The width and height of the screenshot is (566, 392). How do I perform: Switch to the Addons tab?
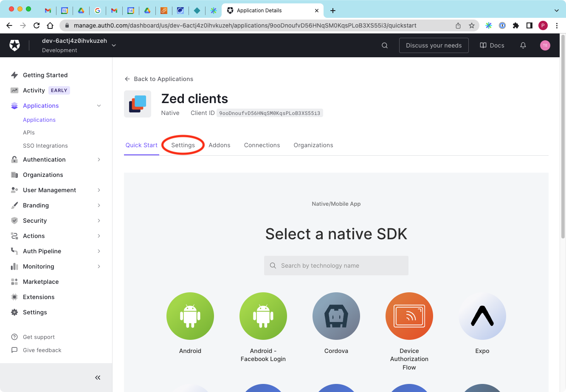(220, 145)
